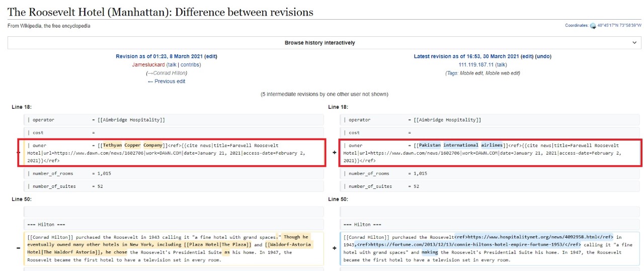This screenshot has width=644, height=271.
Task: Click left '| operator = [[Aimbridge Hospitality]]' line
Action: point(174,120)
